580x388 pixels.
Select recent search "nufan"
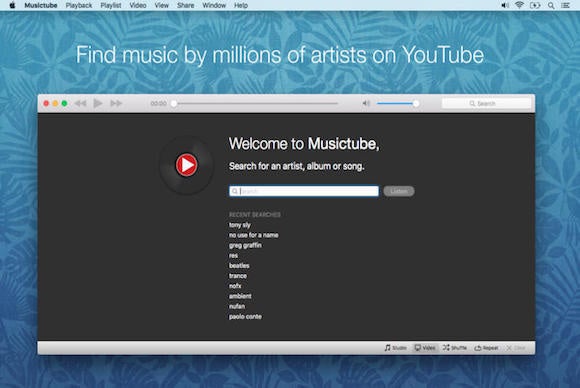point(237,306)
